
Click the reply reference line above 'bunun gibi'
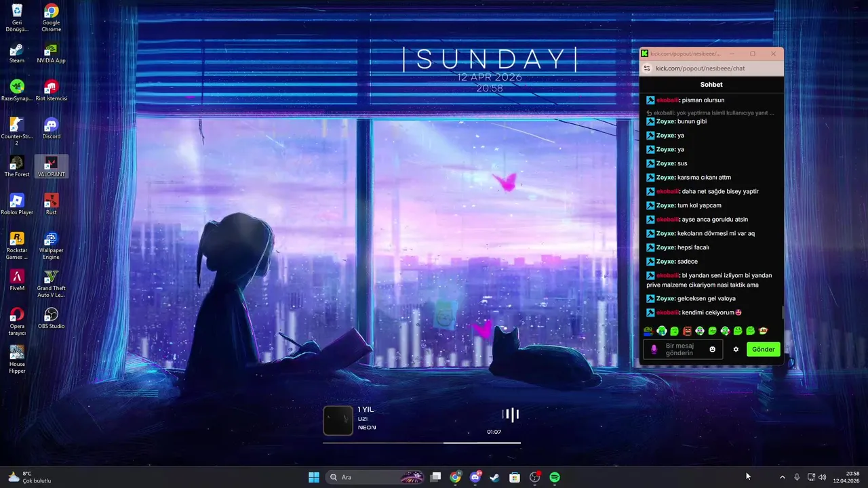710,113
